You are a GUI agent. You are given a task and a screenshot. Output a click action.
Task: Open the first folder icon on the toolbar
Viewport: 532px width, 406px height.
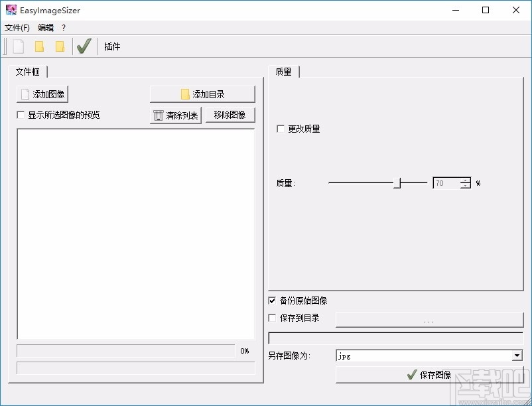tap(40, 46)
